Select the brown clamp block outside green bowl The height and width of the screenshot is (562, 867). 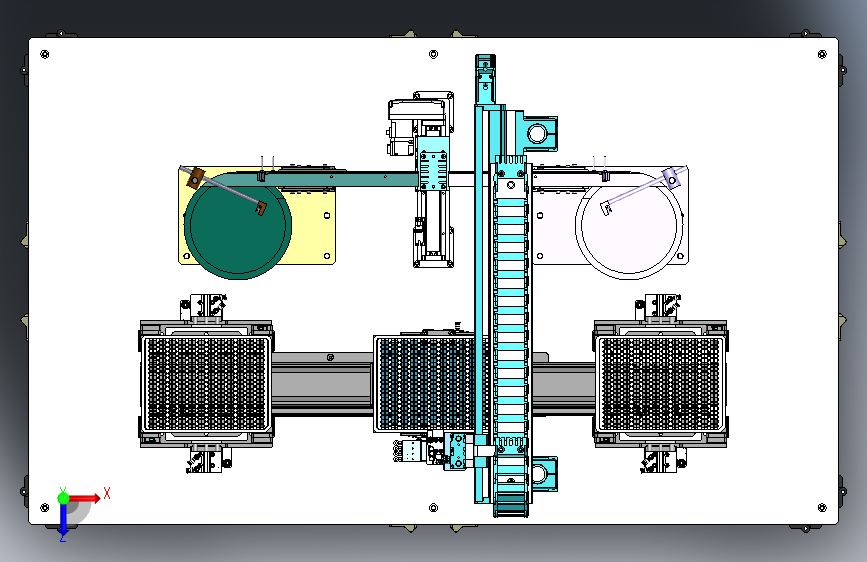[x=195, y=179]
